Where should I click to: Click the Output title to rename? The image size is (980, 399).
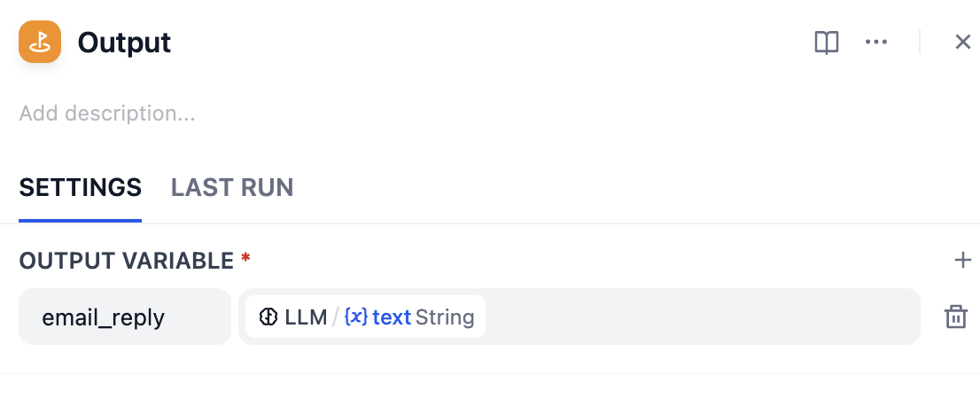(x=125, y=43)
